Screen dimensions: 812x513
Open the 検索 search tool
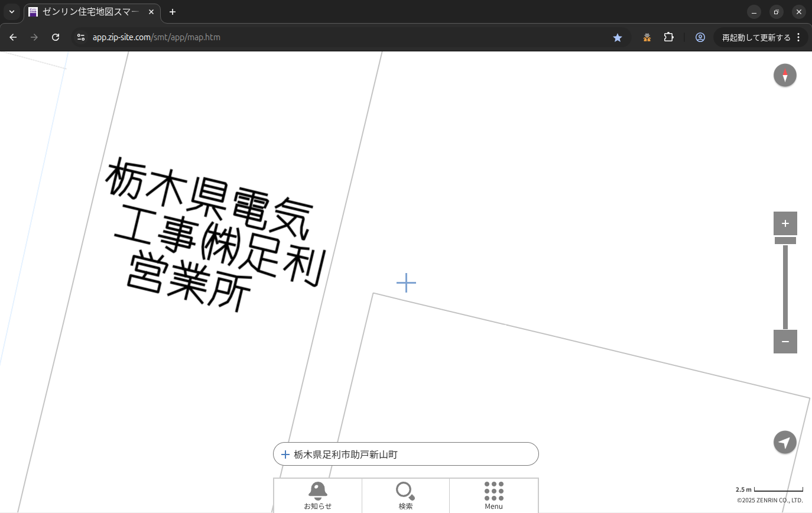pyautogui.click(x=405, y=495)
